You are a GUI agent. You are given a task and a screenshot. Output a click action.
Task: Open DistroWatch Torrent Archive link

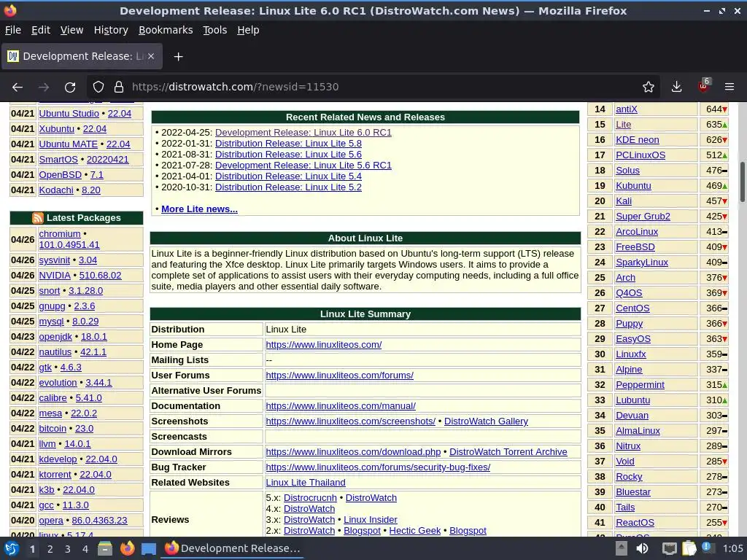[x=508, y=452]
